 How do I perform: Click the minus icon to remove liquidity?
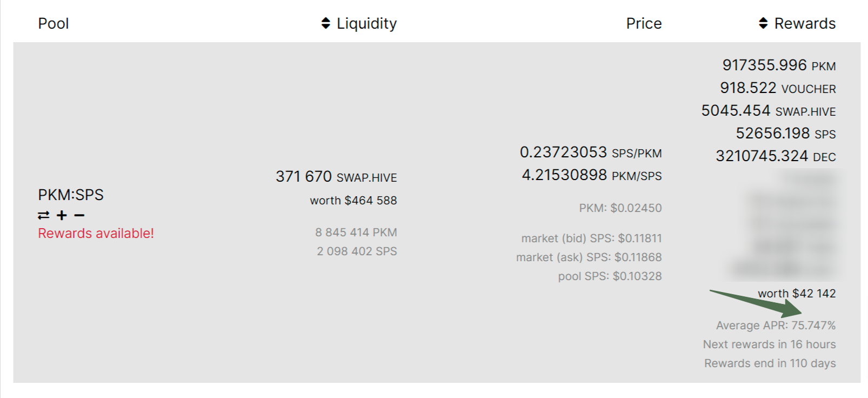[x=79, y=215]
